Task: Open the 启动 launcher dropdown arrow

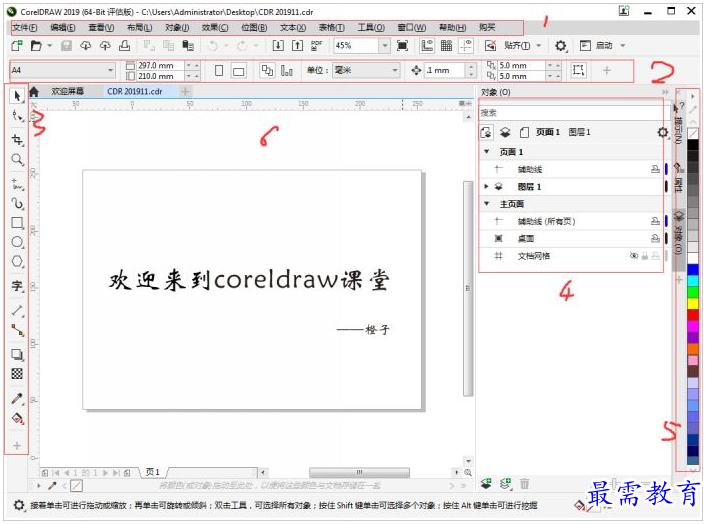Action: [x=623, y=46]
